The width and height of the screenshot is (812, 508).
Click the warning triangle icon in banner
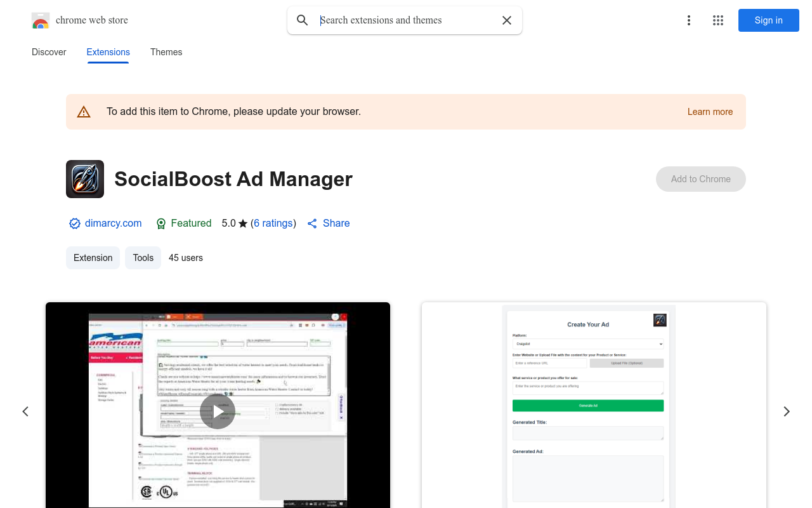(84, 112)
